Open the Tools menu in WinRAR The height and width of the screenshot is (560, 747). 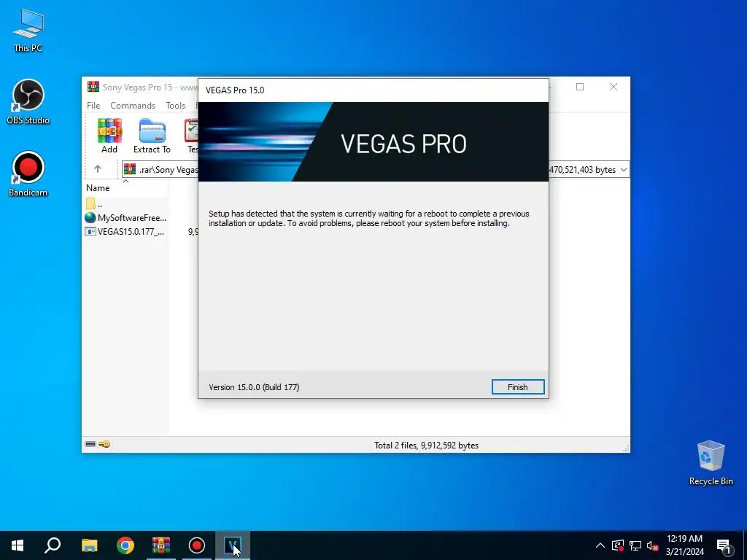175,105
